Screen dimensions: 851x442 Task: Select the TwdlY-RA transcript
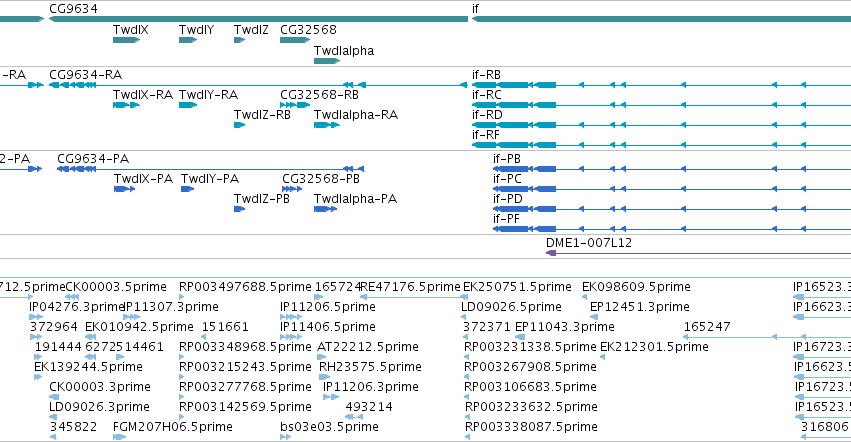(188, 105)
